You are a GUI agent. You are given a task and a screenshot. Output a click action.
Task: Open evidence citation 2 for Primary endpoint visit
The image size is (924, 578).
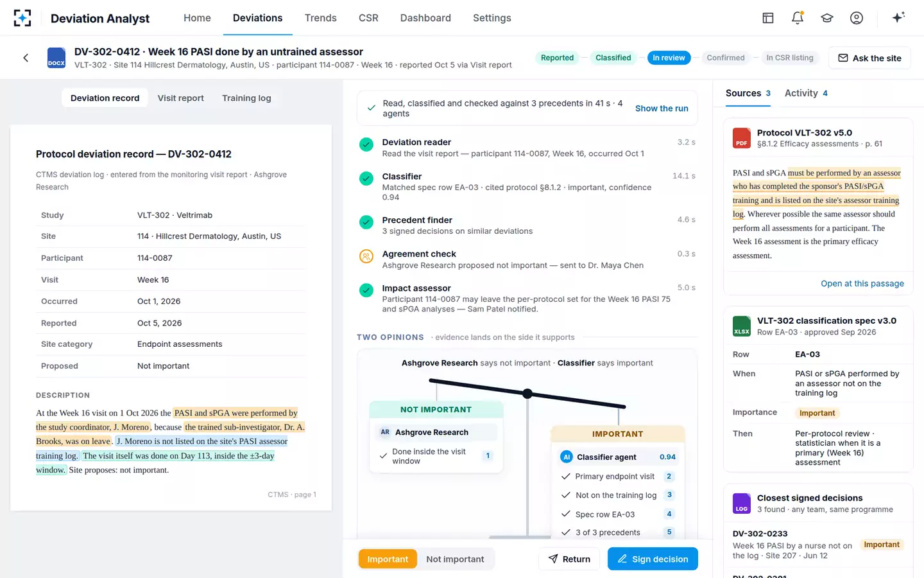tap(669, 477)
